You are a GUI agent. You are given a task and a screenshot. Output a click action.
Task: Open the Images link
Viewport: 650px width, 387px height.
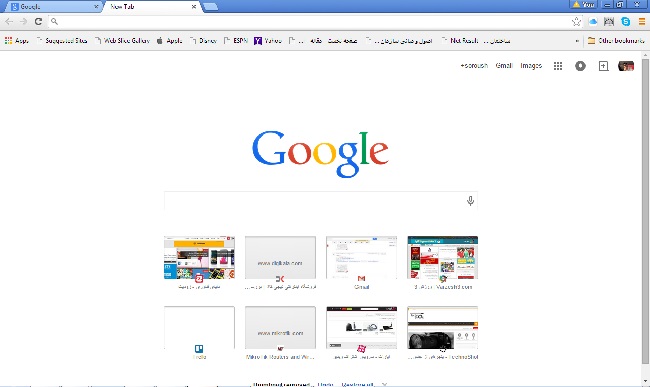point(531,65)
